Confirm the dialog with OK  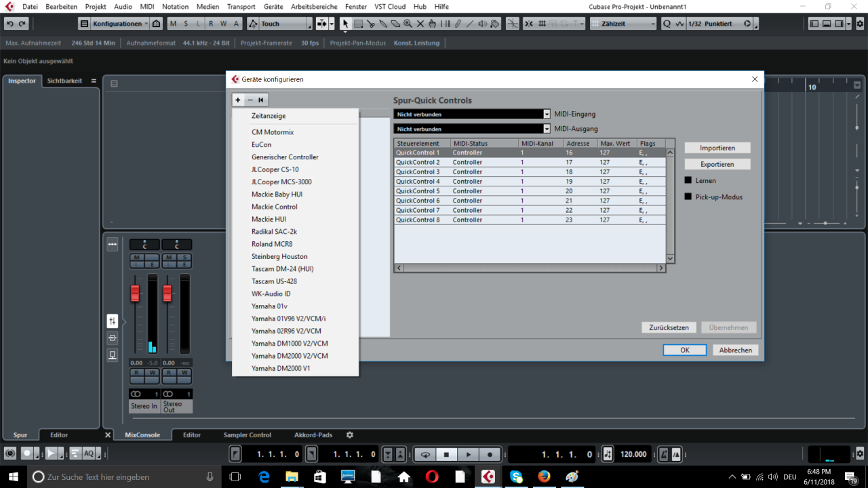coord(685,350)
